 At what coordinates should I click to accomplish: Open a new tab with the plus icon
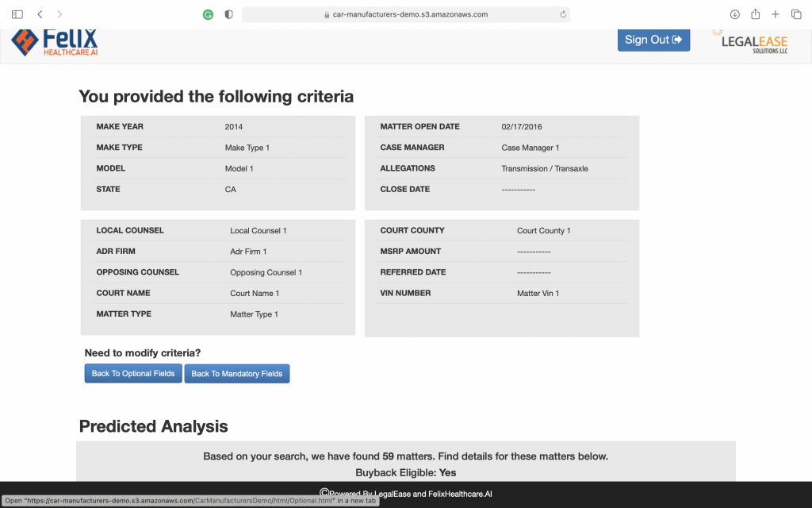pos(776,14)
